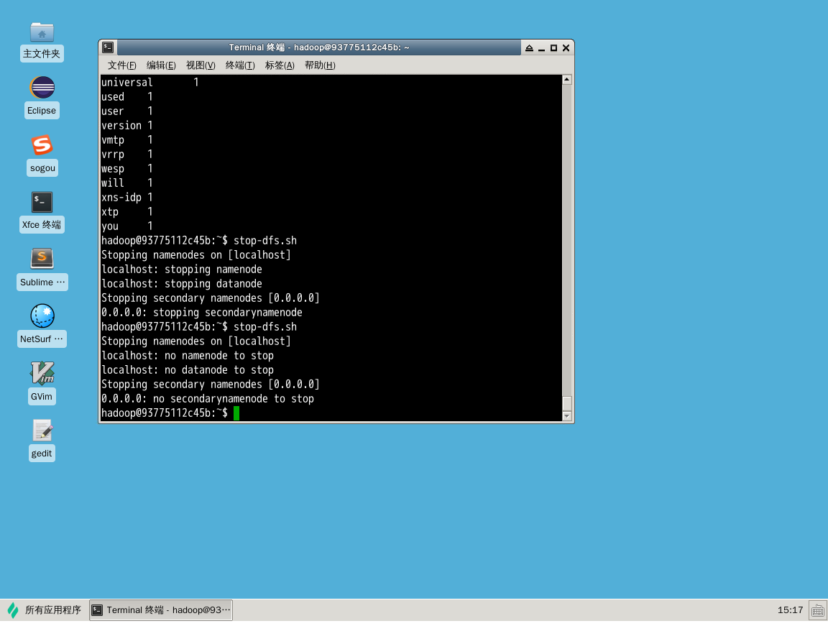Expand the 视图(V) menu
Image resolution: width=828 pixels, height=644 pixels.
coord(201,65)
